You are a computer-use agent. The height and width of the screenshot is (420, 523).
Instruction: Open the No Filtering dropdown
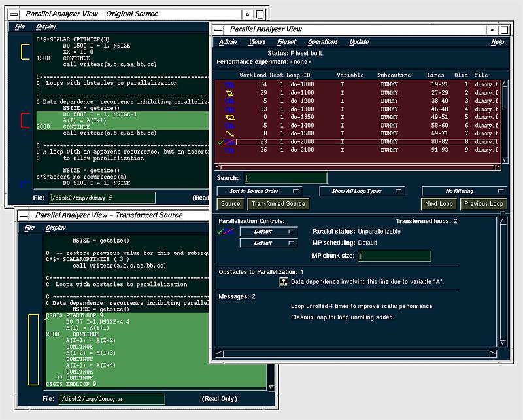tap(464, 191)
